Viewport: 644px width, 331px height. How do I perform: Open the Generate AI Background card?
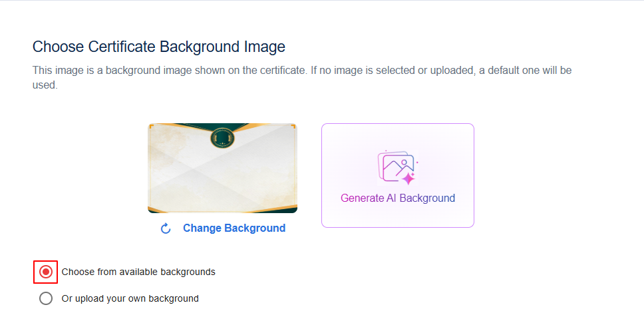398,175
